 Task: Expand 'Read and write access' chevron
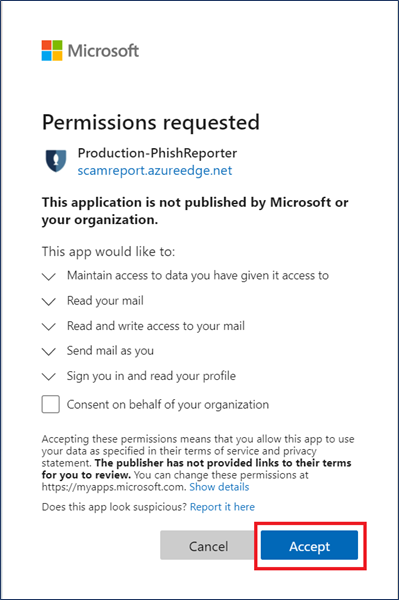(x=49, y=326)
